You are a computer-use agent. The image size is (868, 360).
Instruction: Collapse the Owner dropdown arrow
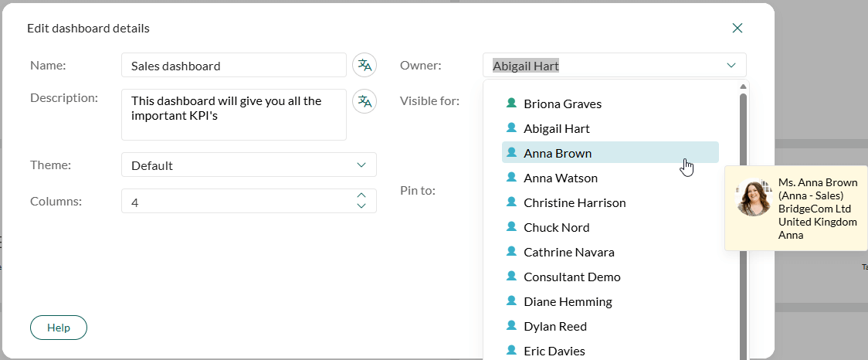click(731, 66)
